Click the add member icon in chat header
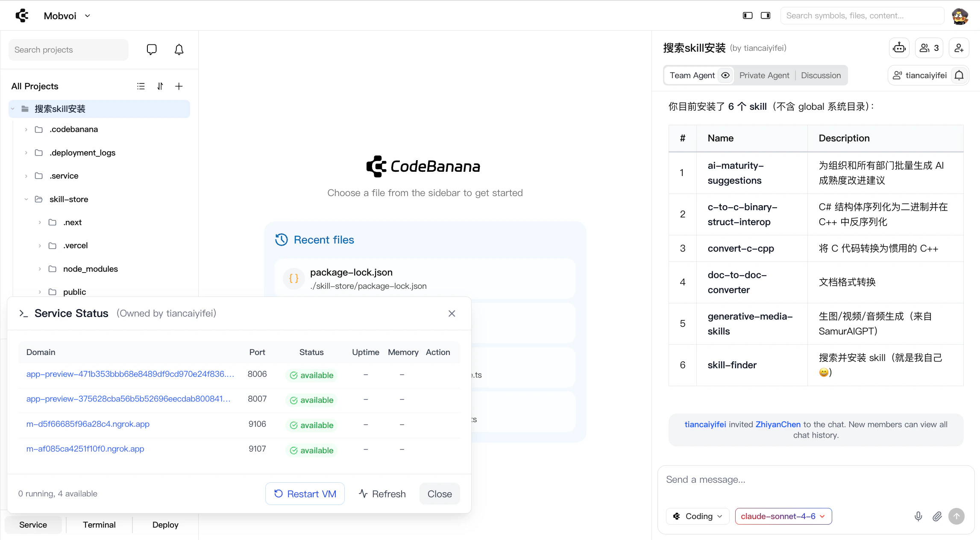This screenshot has height=540, width=980. [x=959, y=48]
